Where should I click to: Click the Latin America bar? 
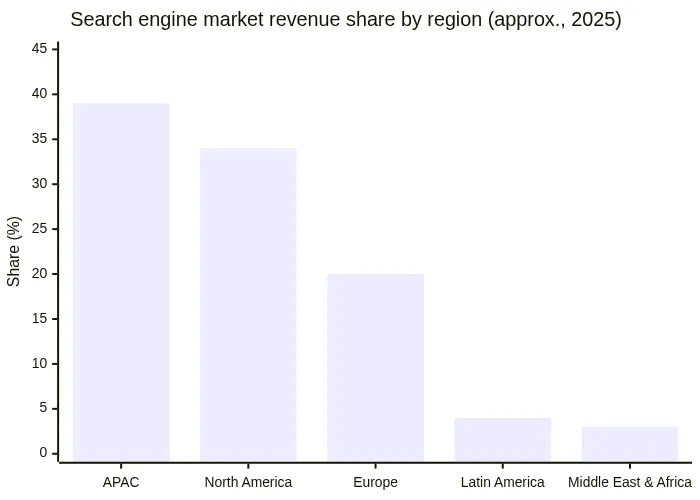click(503, 440)
